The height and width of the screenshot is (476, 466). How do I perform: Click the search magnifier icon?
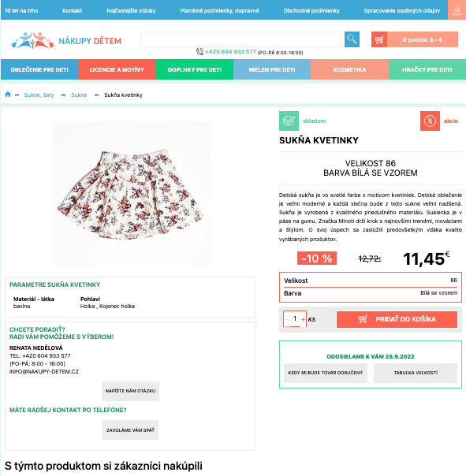point(352,39)
